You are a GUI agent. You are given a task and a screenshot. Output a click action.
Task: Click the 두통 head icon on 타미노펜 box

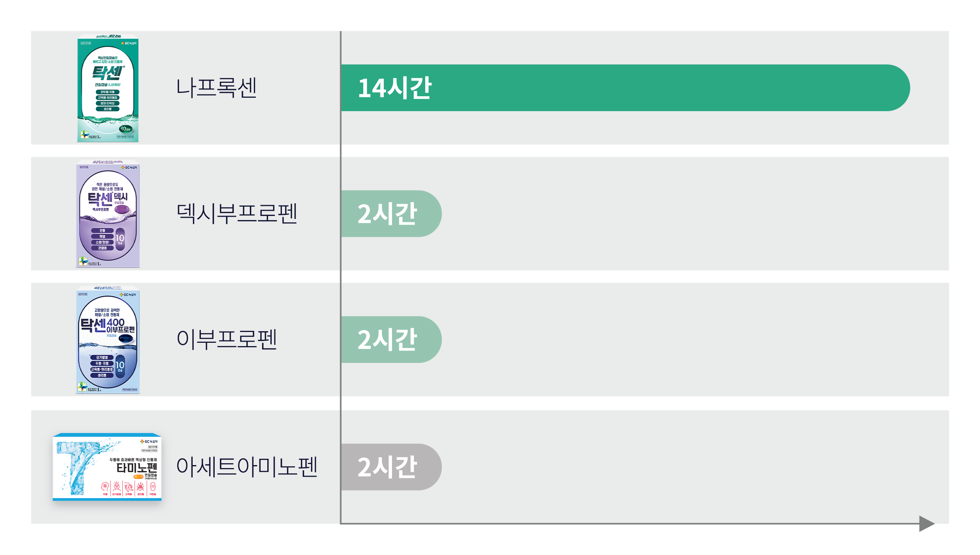105,487
